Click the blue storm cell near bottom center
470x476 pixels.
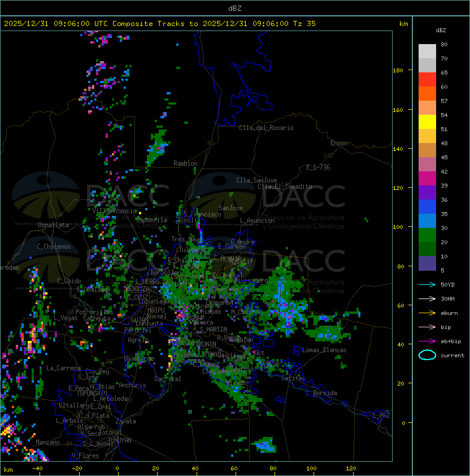pos(264,445)
